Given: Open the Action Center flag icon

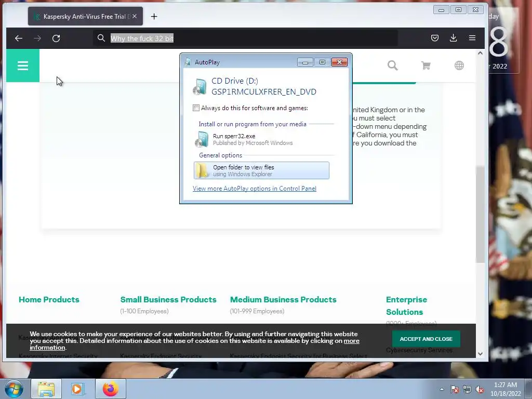Looking at the screenshot, I should 455,389.
